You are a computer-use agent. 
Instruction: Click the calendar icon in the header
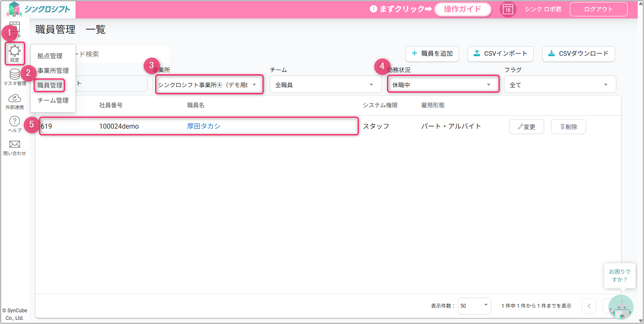click(508, 9)
